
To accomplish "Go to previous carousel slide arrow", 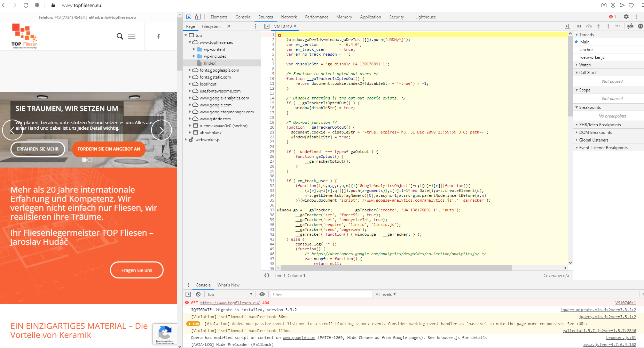I will [13, 130].
